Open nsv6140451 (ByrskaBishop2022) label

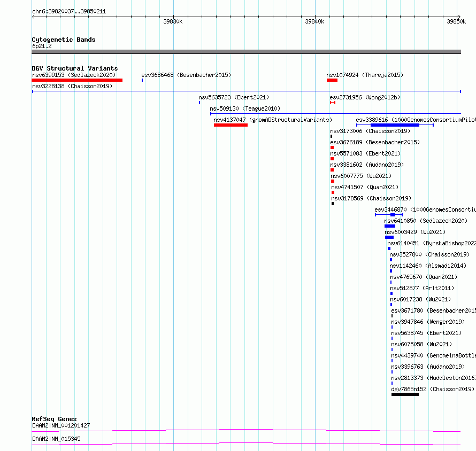[432, 243]
